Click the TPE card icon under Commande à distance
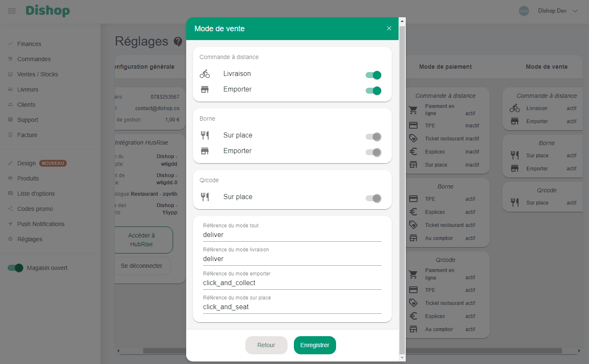 [413, 126]
